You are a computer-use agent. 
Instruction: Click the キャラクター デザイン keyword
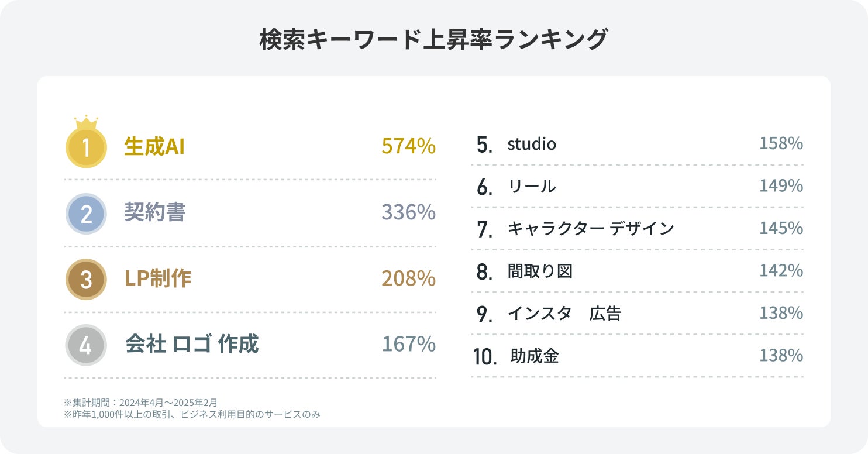coord(591,229)
